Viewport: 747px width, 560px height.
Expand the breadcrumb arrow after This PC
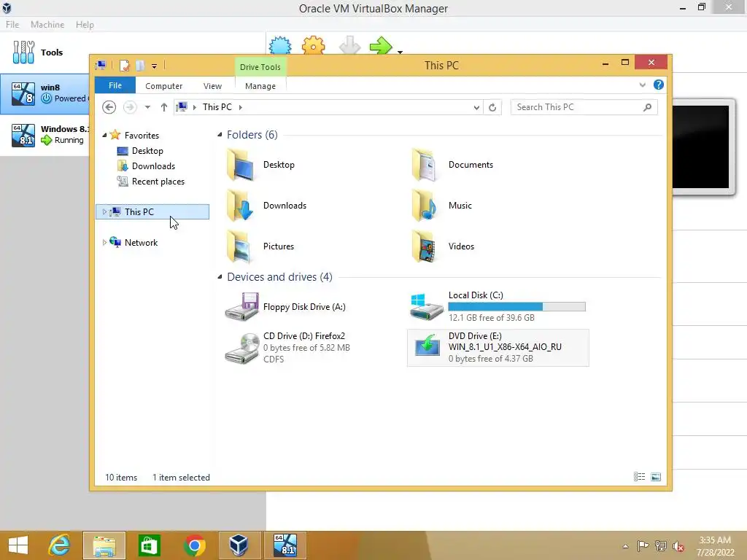tap(241, 107)
